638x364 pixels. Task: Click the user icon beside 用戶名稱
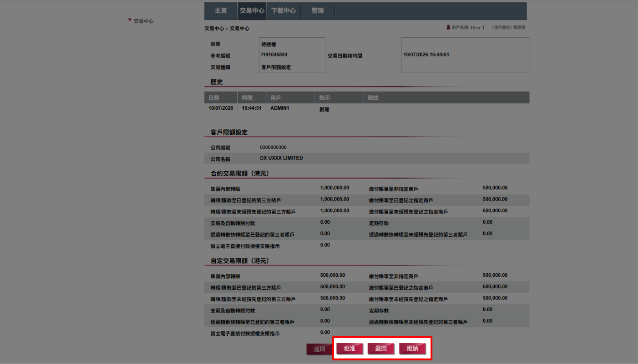(x=448, y=28)
